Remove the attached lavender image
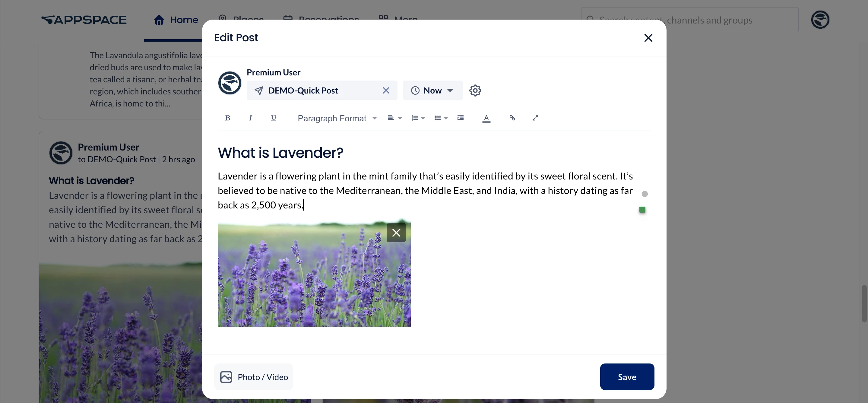 click(x=396, y=233)
